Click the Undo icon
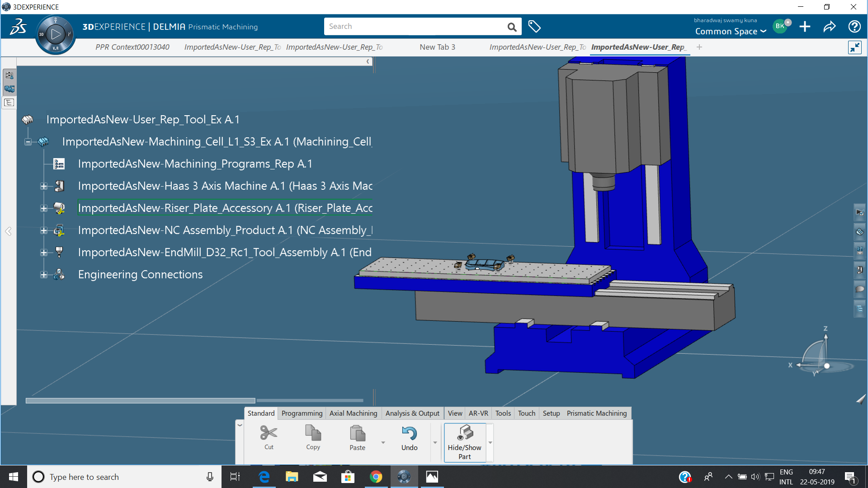This screenshot has height=488, width=868. point(409,433)
